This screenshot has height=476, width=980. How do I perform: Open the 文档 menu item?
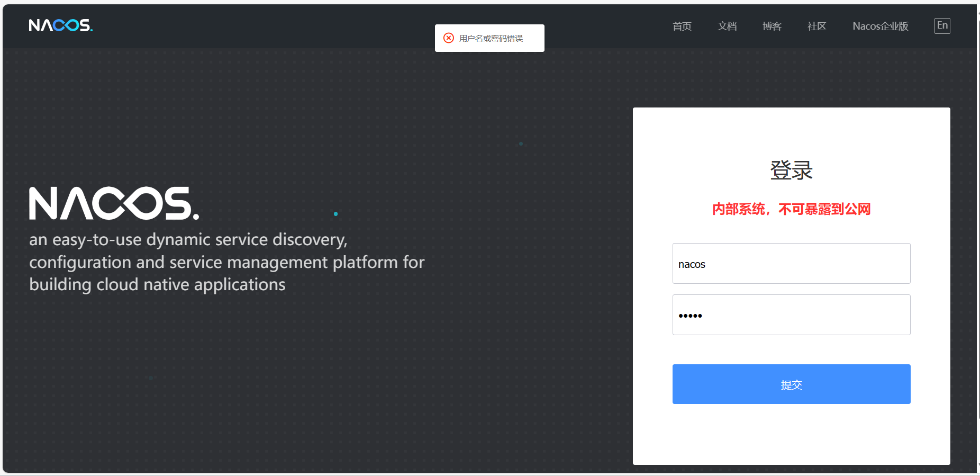coord(727,26)
